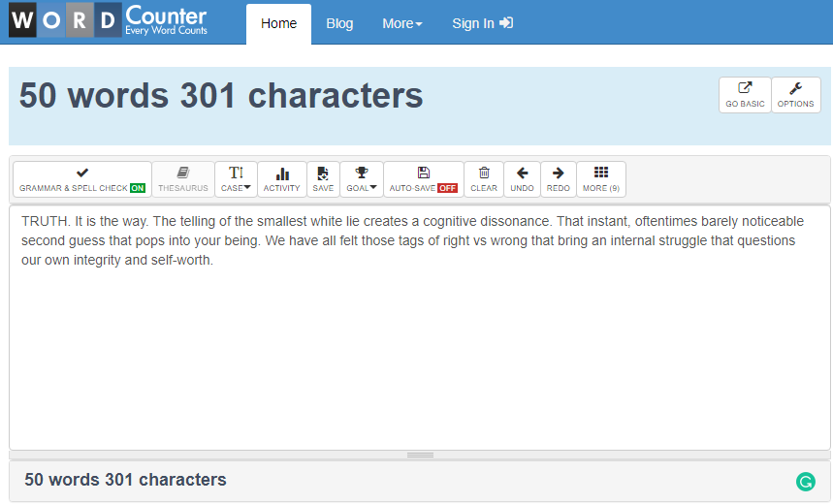Viewport: 833px width, 504px height.
Task: Open the Thesaurus tool
Action: tap(182, 179)
